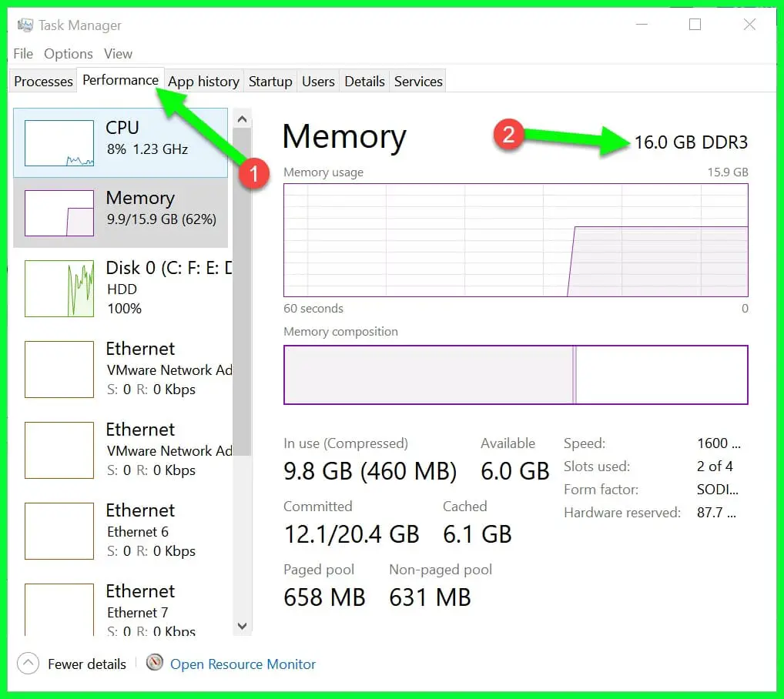The image size is (784, 699).
Task: Select the Disk 0 performance graph
Action: pos(59,288)
